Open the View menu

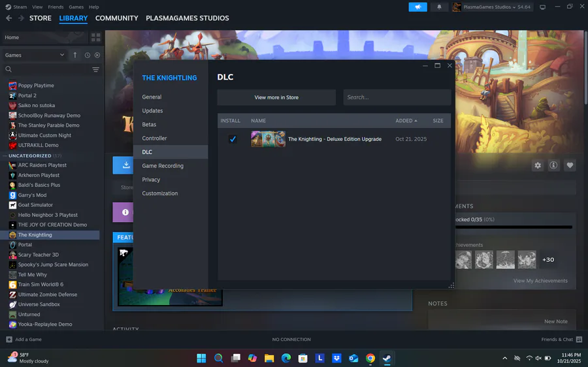(x=37, y=7)
